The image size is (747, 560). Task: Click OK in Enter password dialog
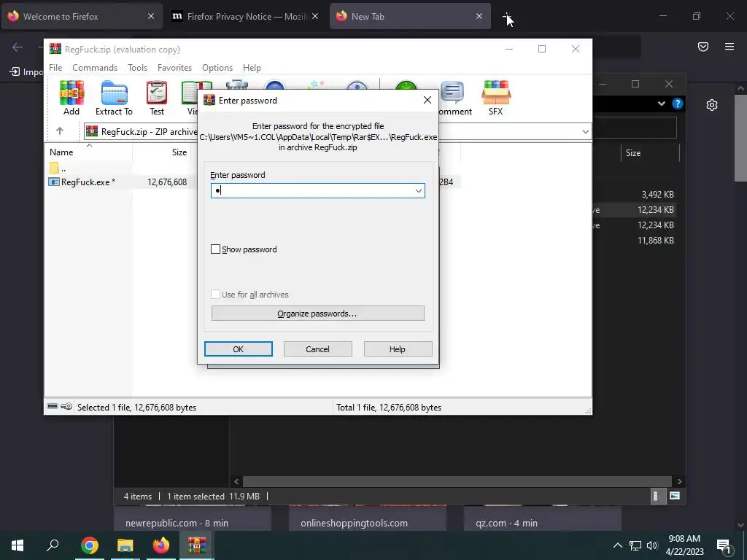(239, 349)
